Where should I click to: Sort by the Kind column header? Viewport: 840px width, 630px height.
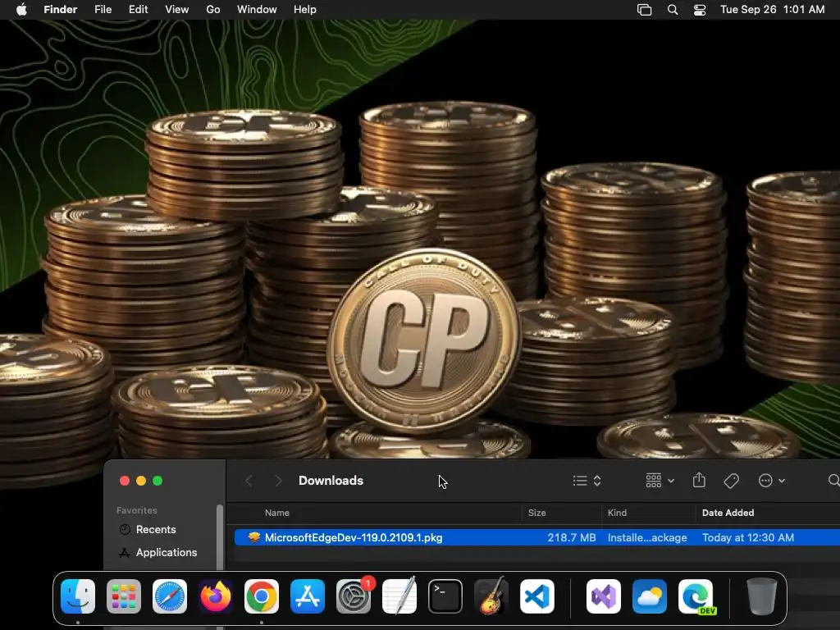[617, 513]
